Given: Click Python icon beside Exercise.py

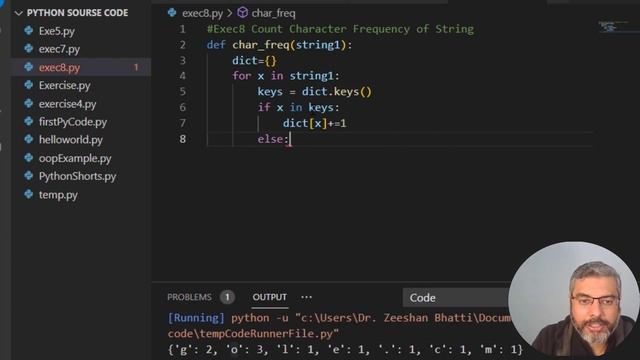Looking at the screenshot, I should (x=29, y=85).
